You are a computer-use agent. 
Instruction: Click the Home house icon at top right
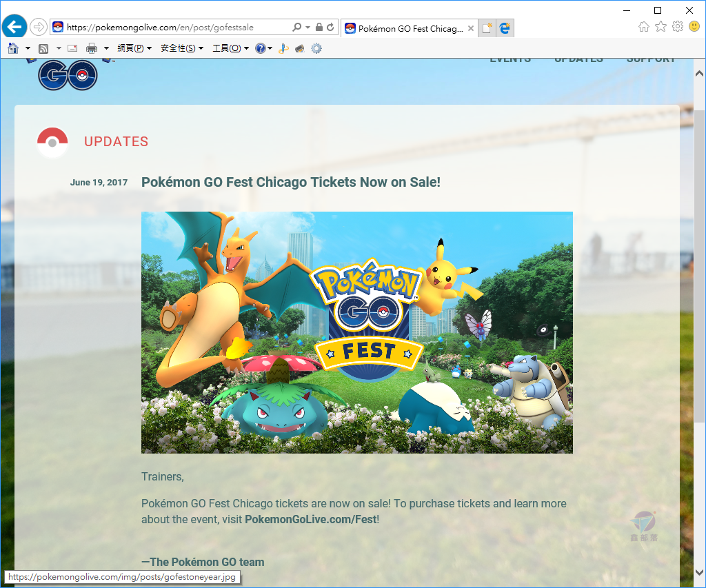coord(644,27)
